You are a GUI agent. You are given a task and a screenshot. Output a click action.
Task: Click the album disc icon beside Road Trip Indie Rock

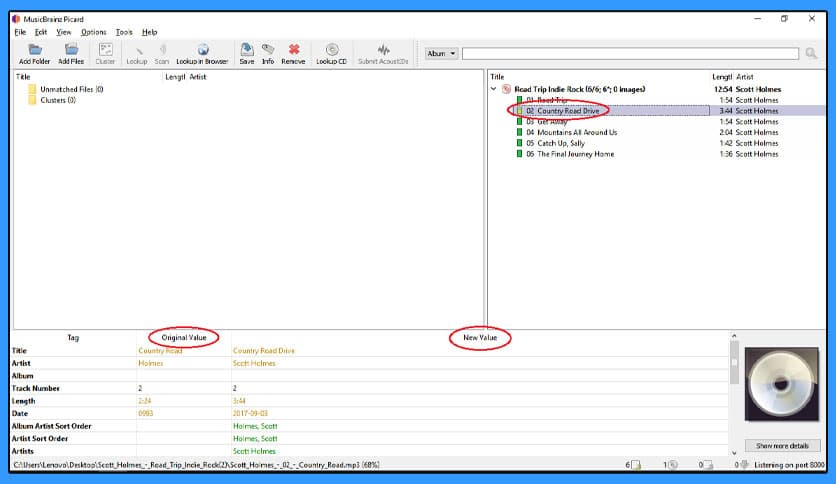[x=507, y=90]
